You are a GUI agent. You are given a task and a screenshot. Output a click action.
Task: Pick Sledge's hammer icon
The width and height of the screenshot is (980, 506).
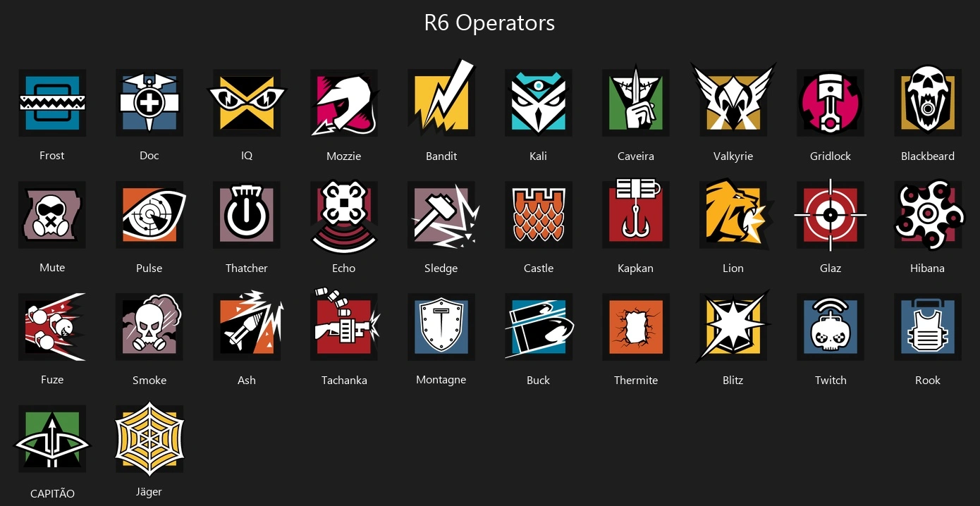443,215
